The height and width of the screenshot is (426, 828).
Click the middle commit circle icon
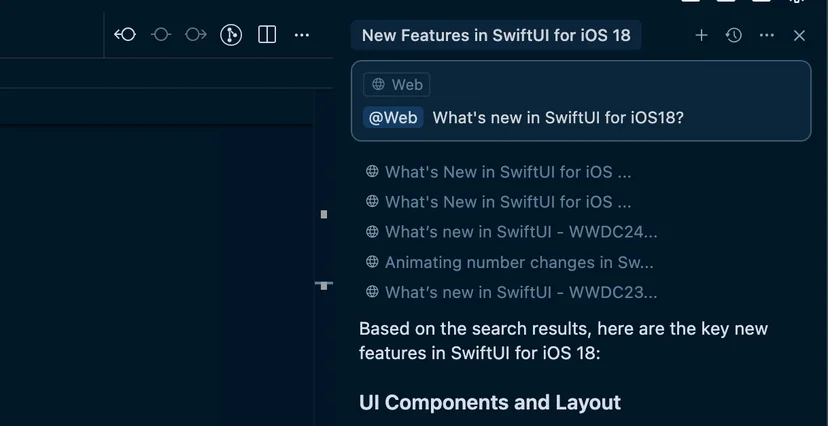tap(161, 35)
